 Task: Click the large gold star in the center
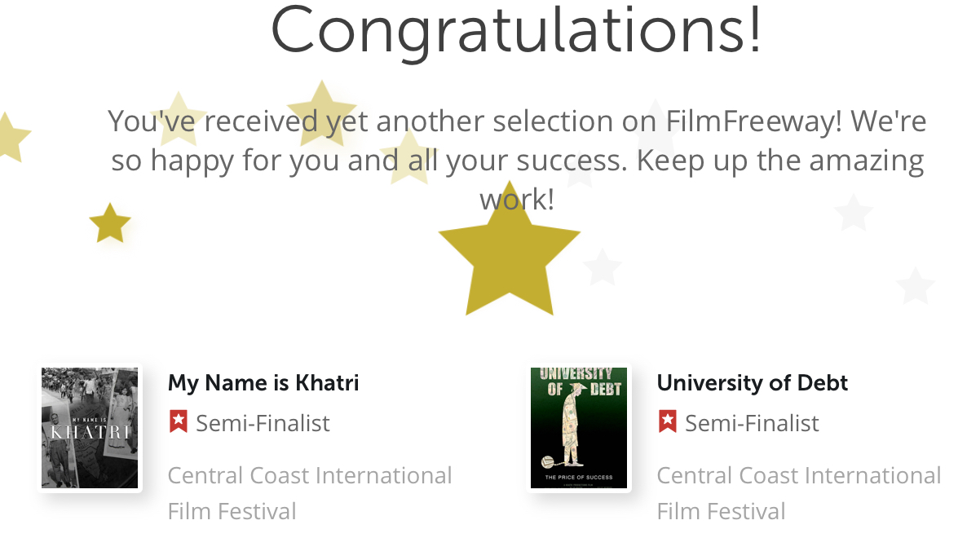[x=510, y=257]
